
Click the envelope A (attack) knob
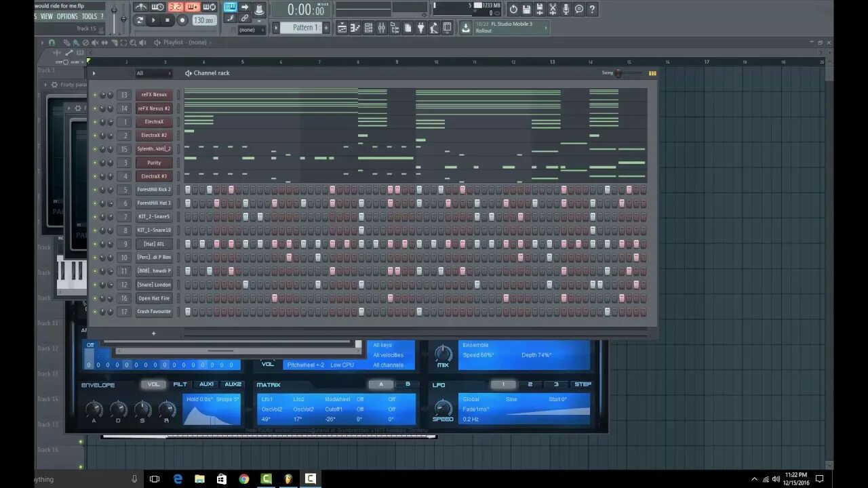pos(94,409)
